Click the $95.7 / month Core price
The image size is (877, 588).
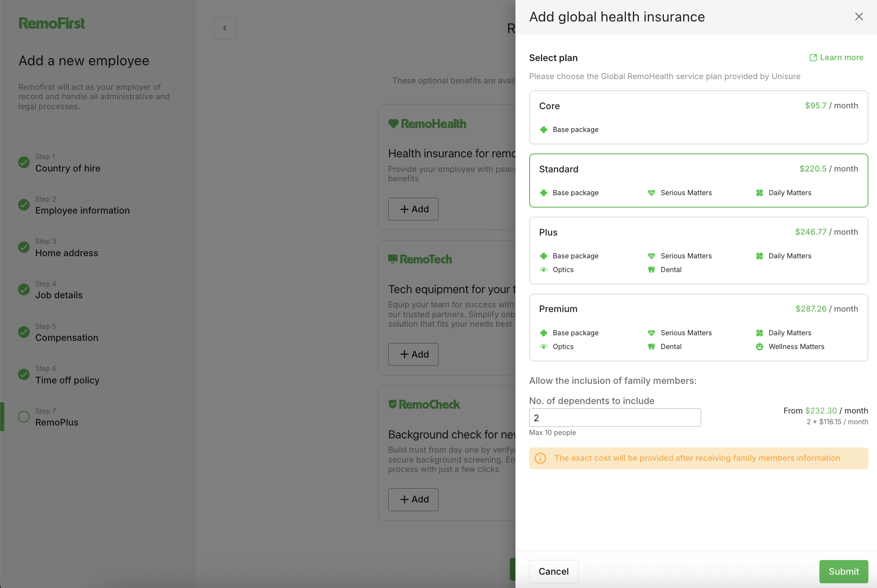831,106
